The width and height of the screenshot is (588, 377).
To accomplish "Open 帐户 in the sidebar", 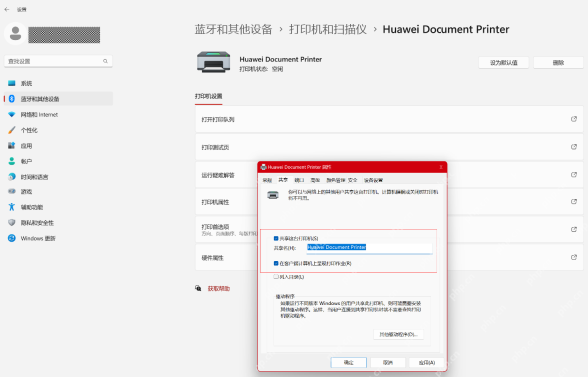I will (x=58, y=161).
